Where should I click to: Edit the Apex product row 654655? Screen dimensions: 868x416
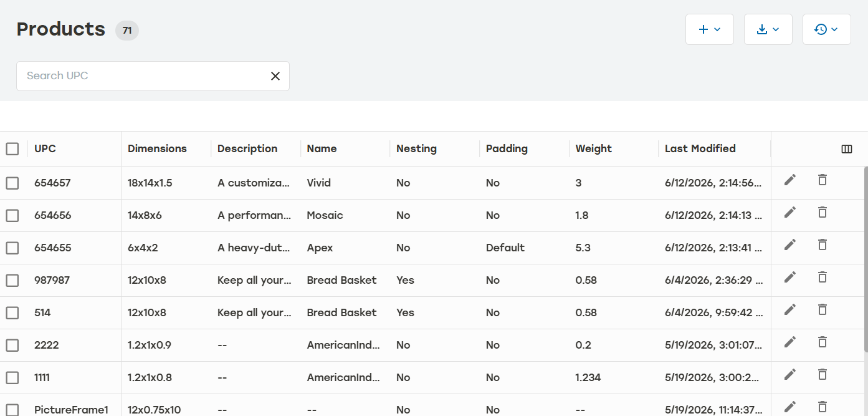tap(790, 244)
